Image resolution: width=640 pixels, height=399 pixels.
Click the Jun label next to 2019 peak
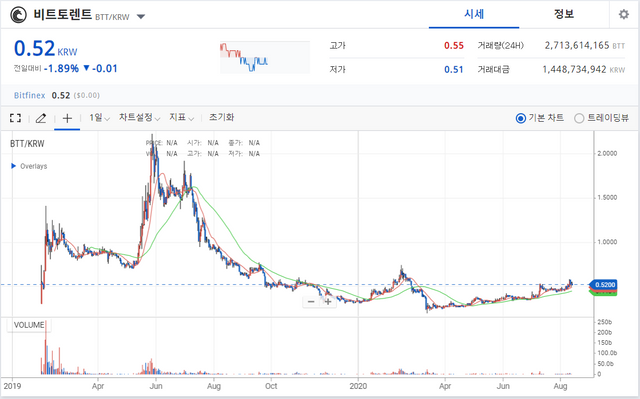pyautogui.click(x=156, y=386)
